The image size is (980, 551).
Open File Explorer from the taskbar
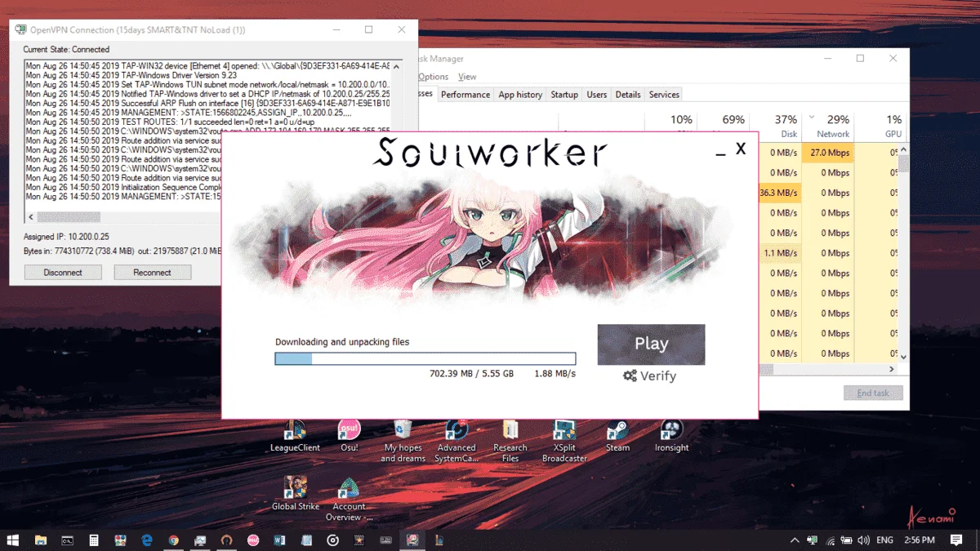(41, 540)
